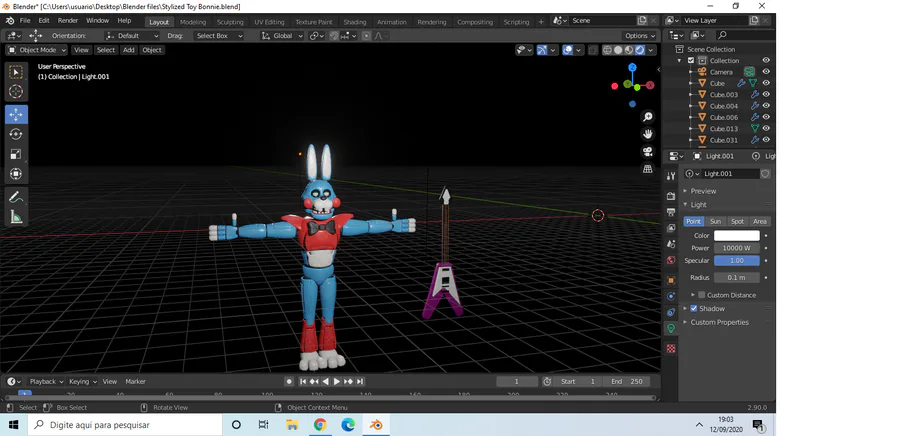Switch to Scripting workspace tab

(x=517, y=22)
